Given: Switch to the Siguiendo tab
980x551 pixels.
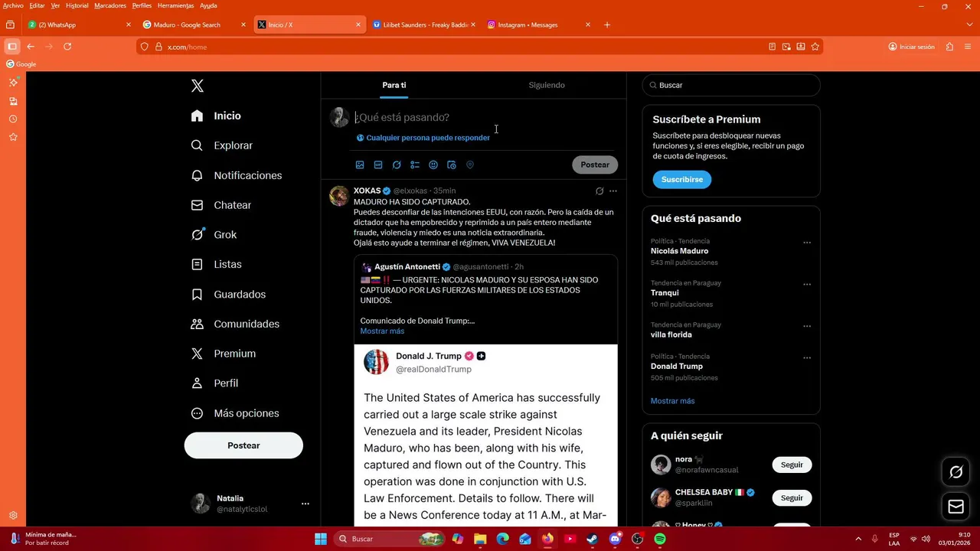Looking at the screenshot, I should [547, 85].
